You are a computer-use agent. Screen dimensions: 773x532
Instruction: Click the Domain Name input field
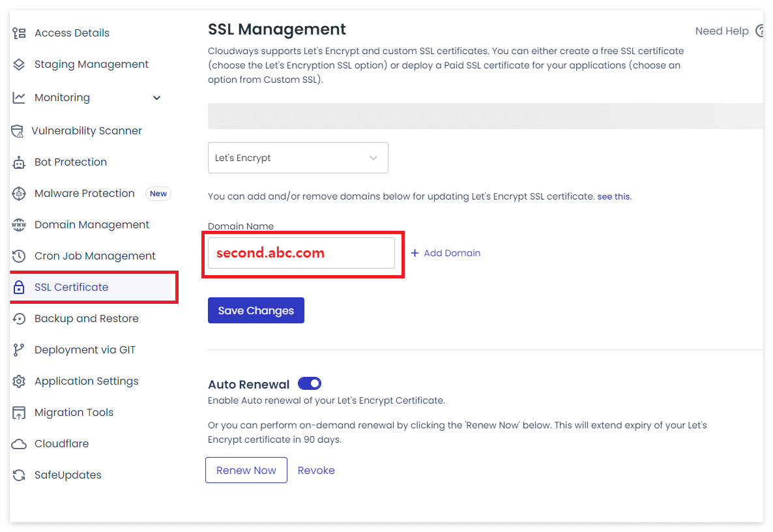pyautogui.click(x=301, y=253)
